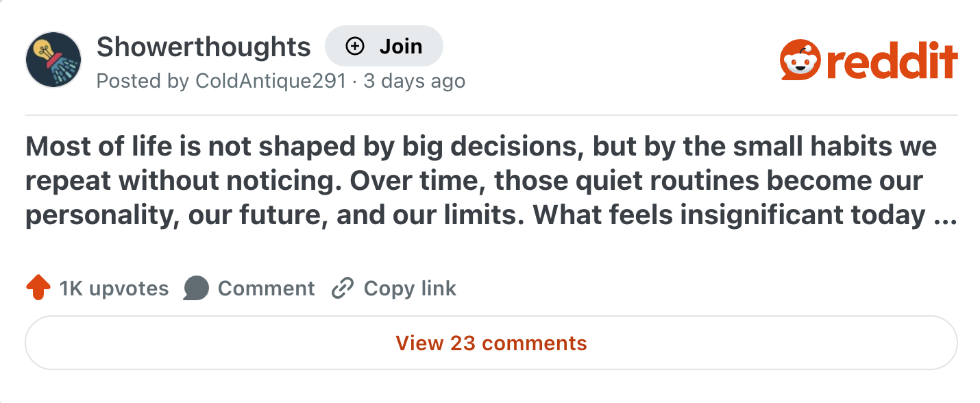980x403 pixels.
Task: Click Copy link to share the post
Action: [408, 288]
